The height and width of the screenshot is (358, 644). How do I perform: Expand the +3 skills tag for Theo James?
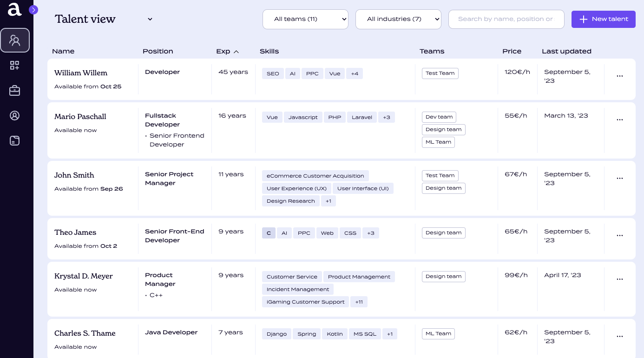coord(371,233)
